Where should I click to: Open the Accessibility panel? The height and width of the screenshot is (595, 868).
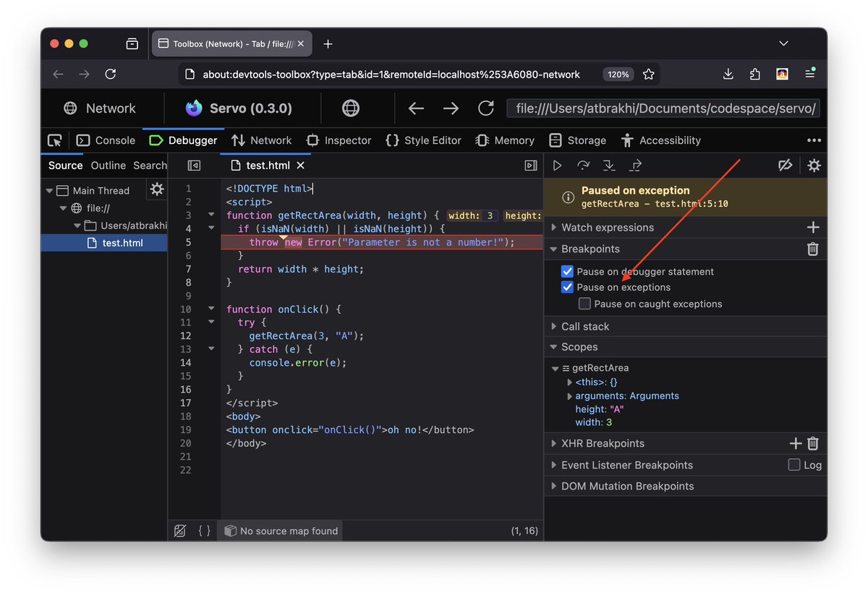(x=660, y=140)
